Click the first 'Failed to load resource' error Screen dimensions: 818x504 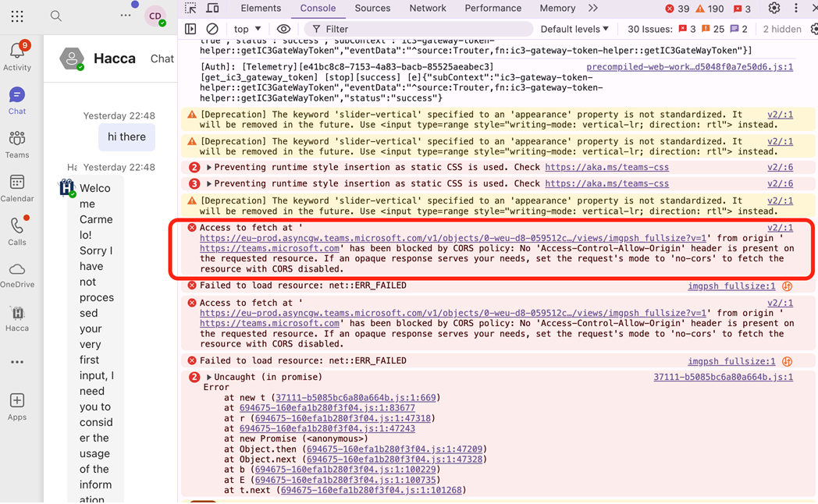click(303, 286)
